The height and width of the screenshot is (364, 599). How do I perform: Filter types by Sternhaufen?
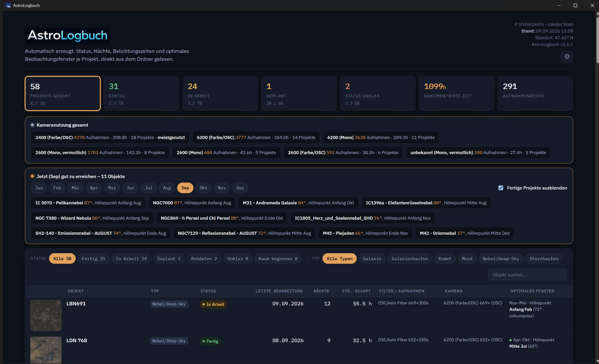tap(544, 259)
